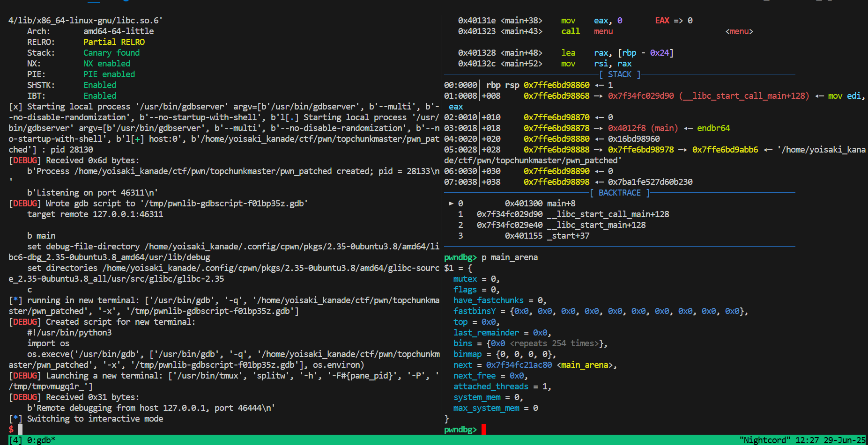Click the red EAX register label
The image size is (868, 445).
click(x=662, y=21)
